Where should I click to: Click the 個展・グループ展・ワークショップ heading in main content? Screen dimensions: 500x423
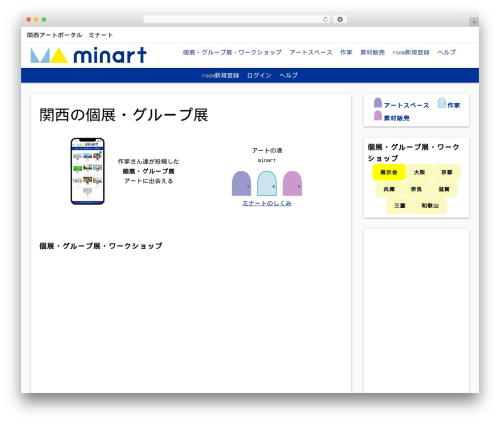(101, 246)
